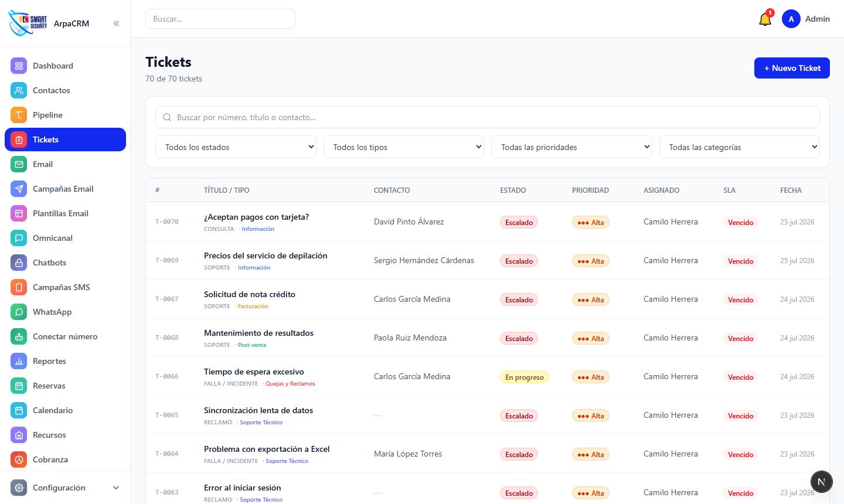Click contact Paola Ruiz Mendoza
Screen dimensions: 844x504
point(410,338)
